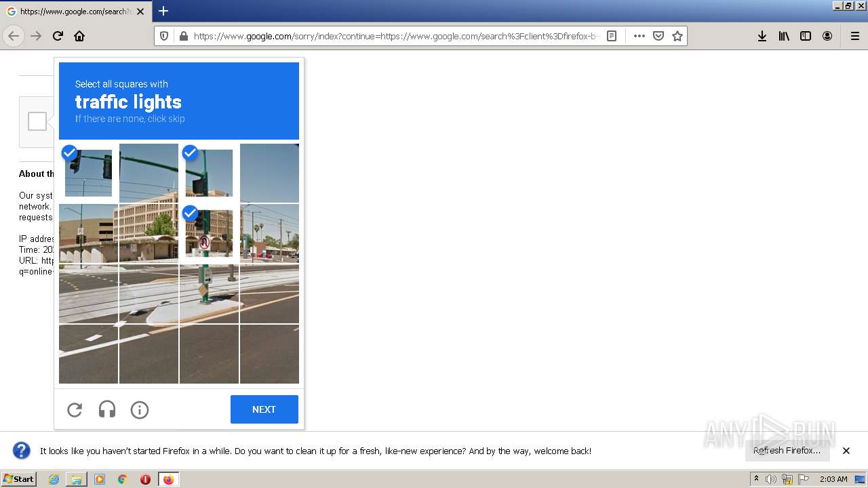868x488 pixels.
Task: Select the second-row second-column tile with the beige building
Action: [149, 233]
